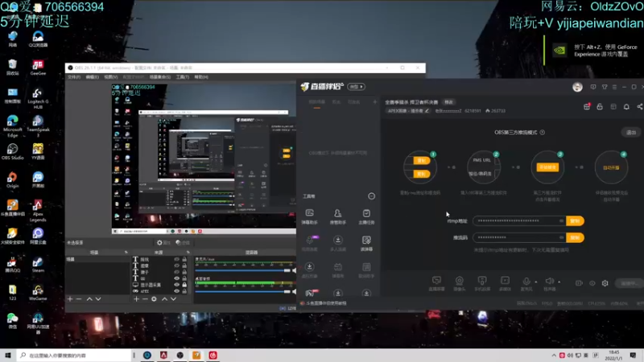Click 退出 to exit OBS push mode
The height and width of the screenshot is (362, 644).
631,132
